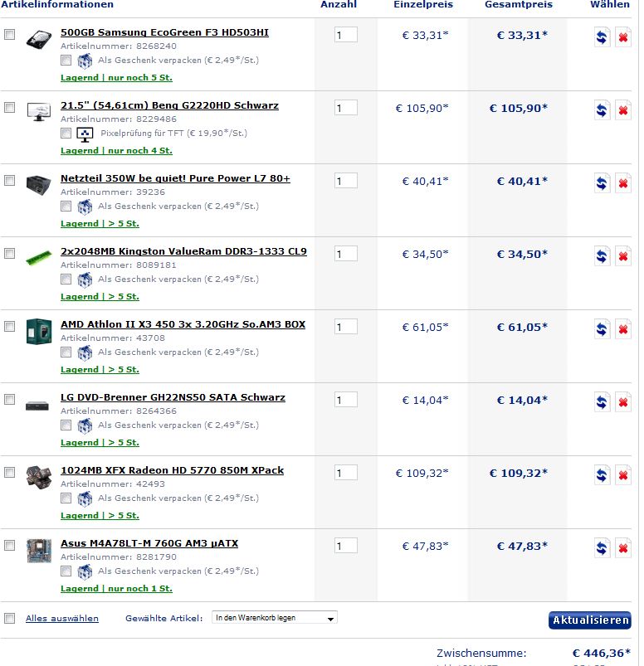
Task: Delete XFX Radeon HD 5770 item
Action: (623, 475)
